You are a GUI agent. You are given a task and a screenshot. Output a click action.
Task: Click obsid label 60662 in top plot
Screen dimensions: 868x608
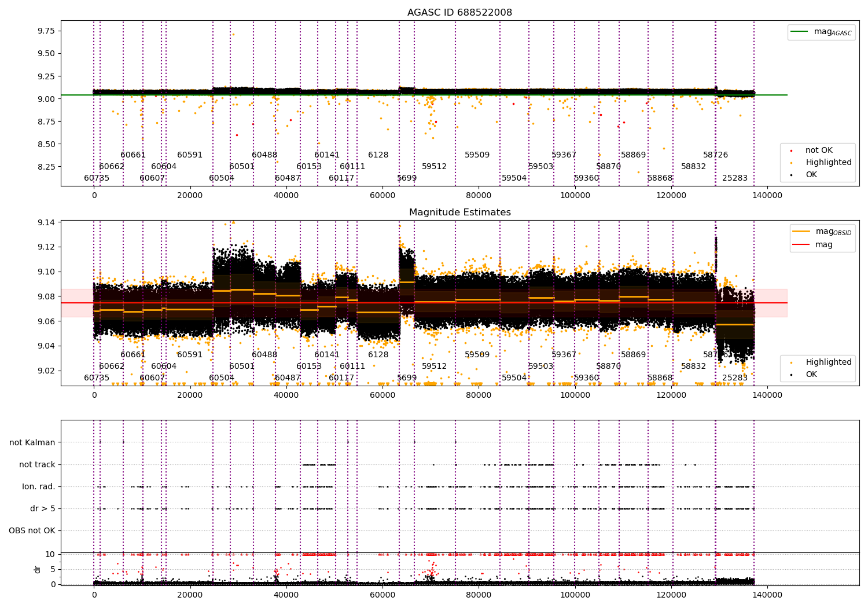click(112, 167)
